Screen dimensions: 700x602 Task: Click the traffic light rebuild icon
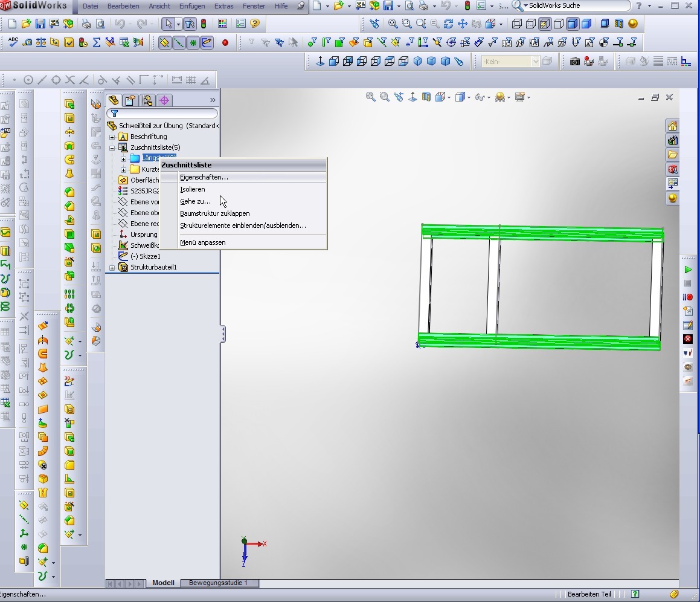tap(204, 24)
